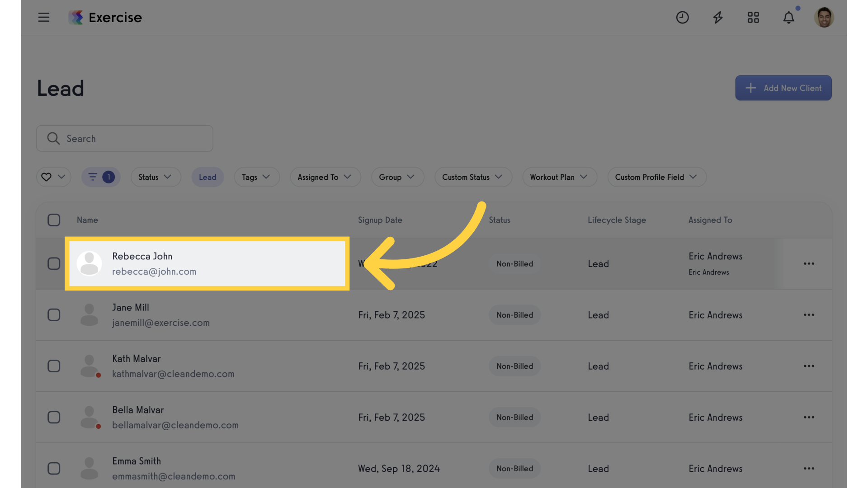Click the user profile avatar icon
The width and height of the screenshot is (868, 488).
(824, 17)
